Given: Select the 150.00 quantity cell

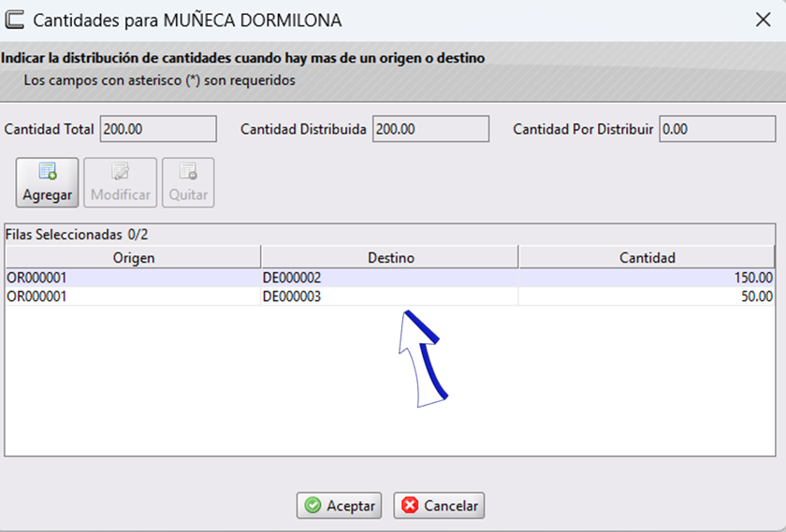Looking at the screenshot, I should (648, 278).
